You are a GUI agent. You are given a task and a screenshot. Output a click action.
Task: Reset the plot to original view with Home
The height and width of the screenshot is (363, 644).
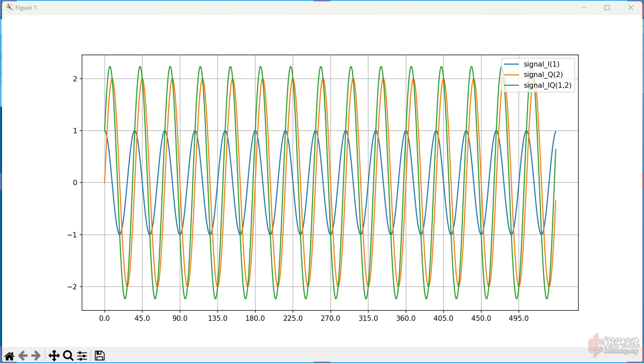[9, 356]
